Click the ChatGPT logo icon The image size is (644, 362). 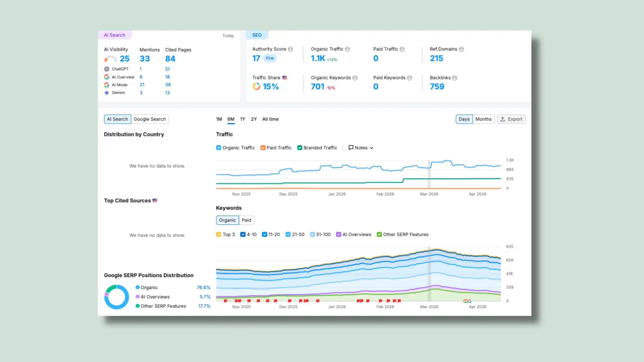click(x=107, y=69)
